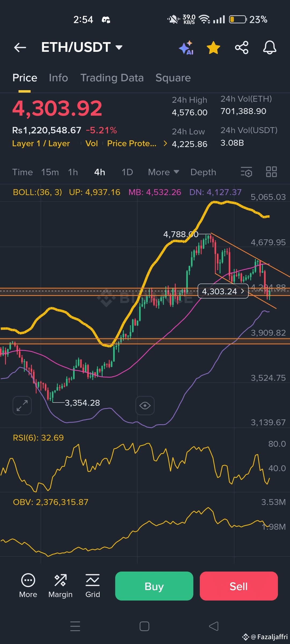Tap the DN: 4,127.37 band value
Viewport: 290px width, 644px height.
coord(215,192)
